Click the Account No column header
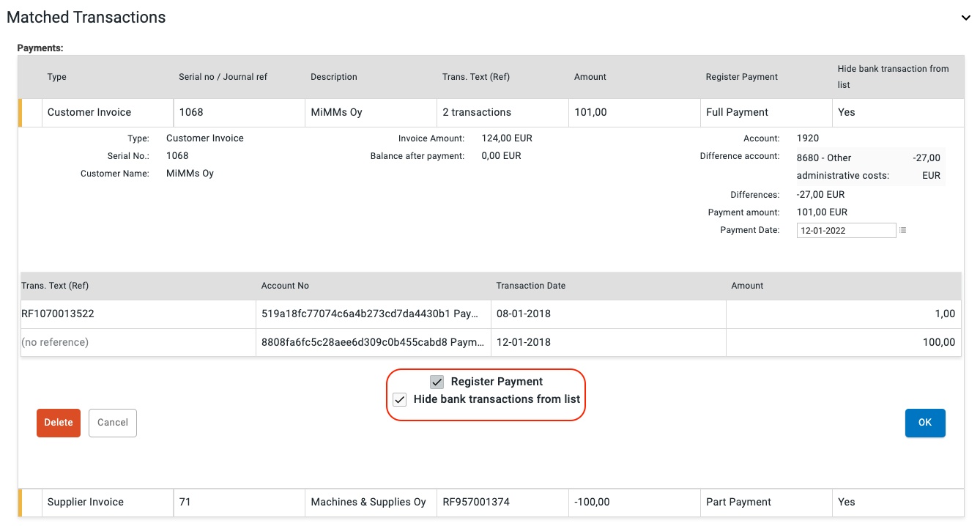The width and height of the screenshot is (980, 526). [x=285, y=286]
